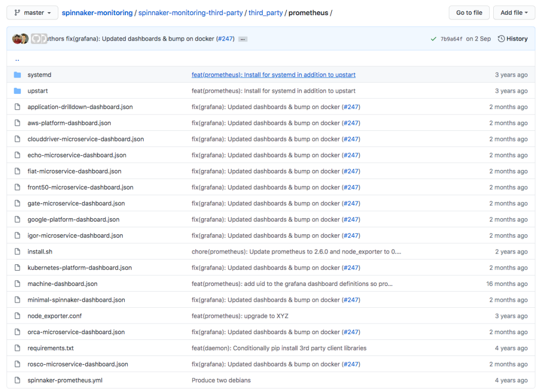The height and width of the screenshot is (392, 548).
Task: Open echo-microservice-dashboard.json
Action: [77, 155]
